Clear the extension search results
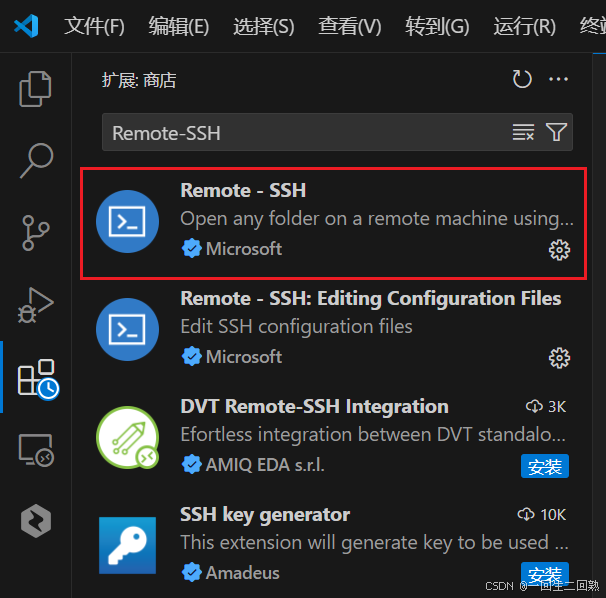Viewport: 606px width, 598px height. click(523, 132)
